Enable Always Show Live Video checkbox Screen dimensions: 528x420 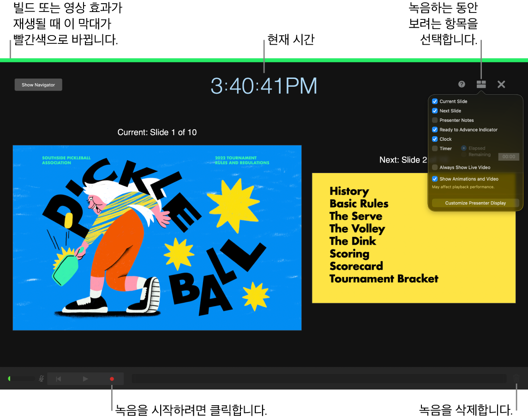click(x=435, y=168)
